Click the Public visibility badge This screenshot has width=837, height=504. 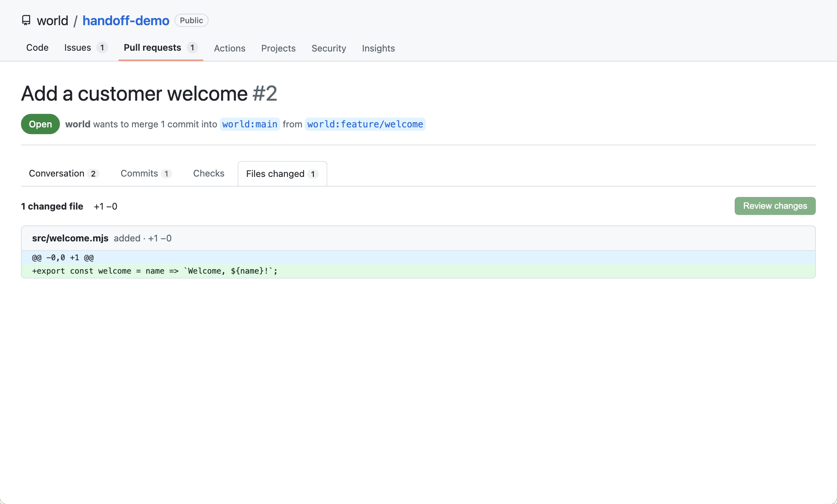click(192, 20)
